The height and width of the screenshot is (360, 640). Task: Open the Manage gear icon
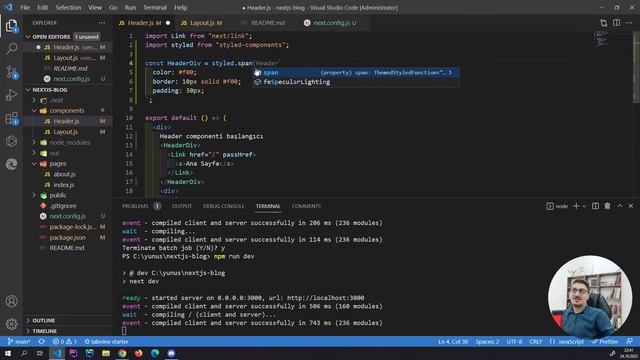[x=11, y=324]
